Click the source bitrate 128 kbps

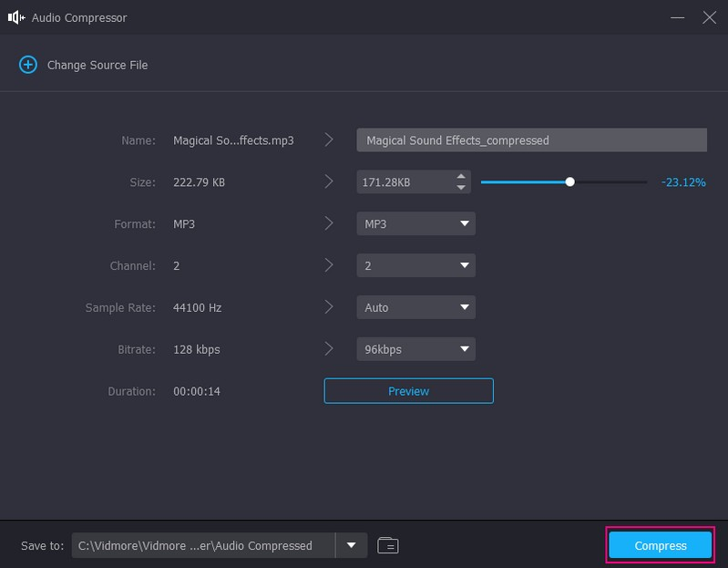[197, 349]
